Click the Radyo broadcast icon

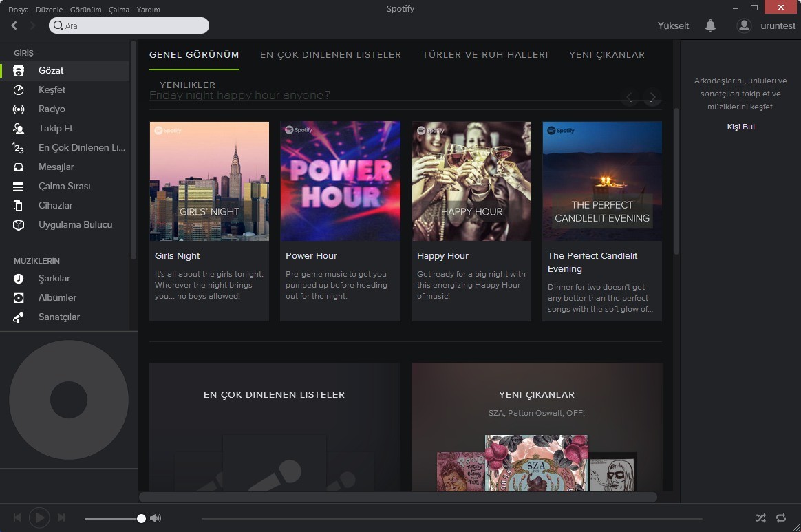19,109
